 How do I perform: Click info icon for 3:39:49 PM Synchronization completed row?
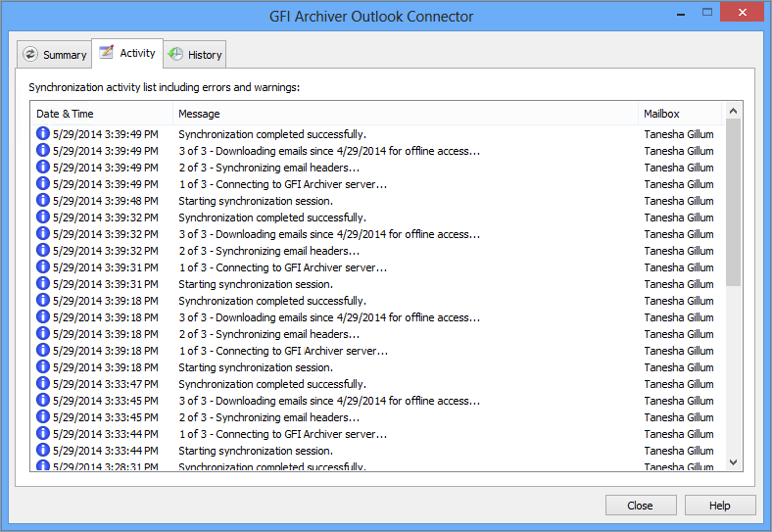click(x=43, y=133)
